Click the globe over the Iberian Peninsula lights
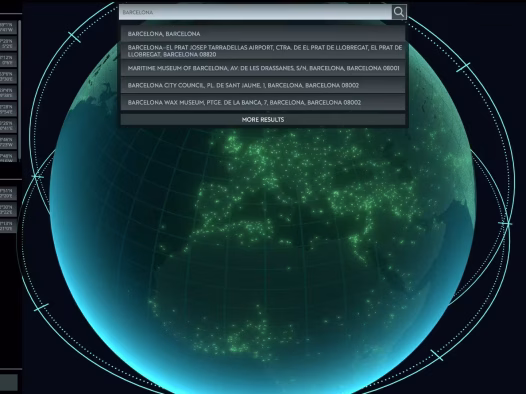 coord(215,208)
